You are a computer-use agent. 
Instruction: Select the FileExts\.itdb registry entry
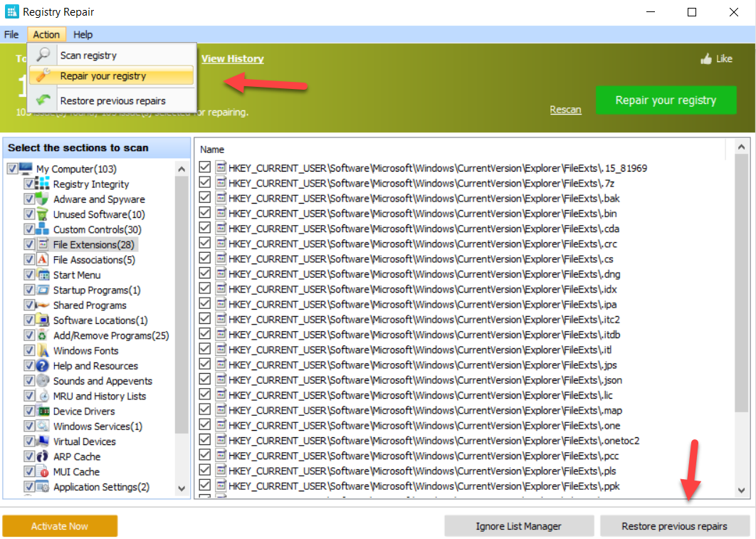[424, 334]
